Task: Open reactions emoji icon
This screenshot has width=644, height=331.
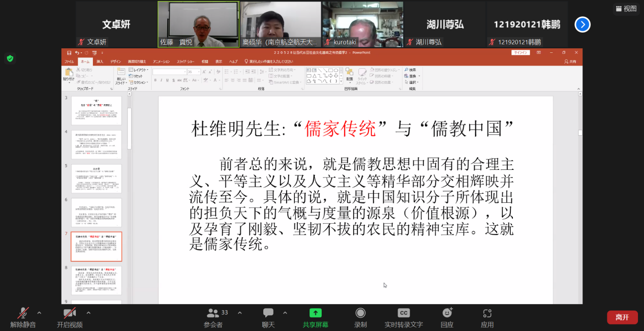Action: [447, 313]
